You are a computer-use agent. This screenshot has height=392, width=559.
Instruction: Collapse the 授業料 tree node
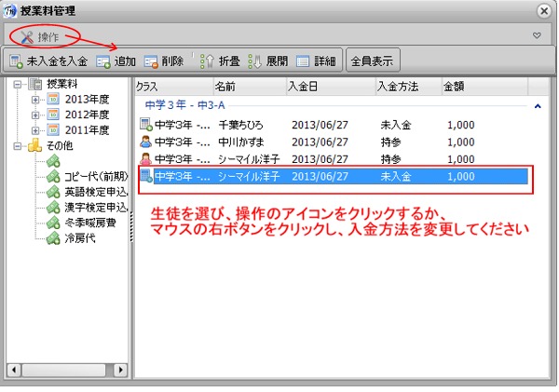(17, 85)
